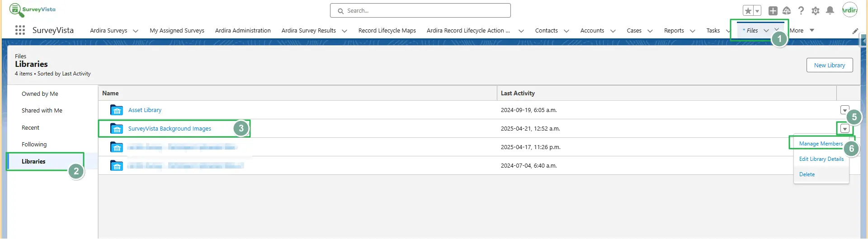Click the New Library button
Image resolution: width=868 pixels, height=239 pixels.
coord(830,65)
